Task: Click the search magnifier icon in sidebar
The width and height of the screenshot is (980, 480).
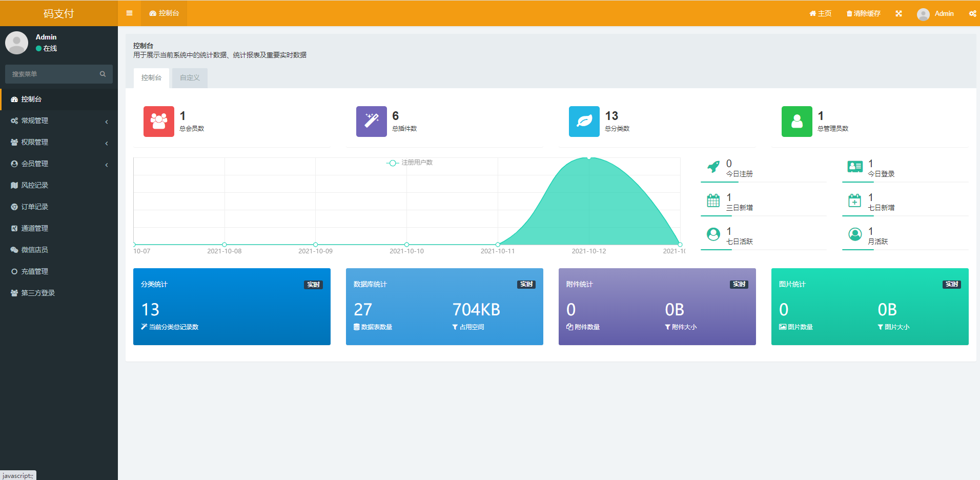Action: point(103,74)
